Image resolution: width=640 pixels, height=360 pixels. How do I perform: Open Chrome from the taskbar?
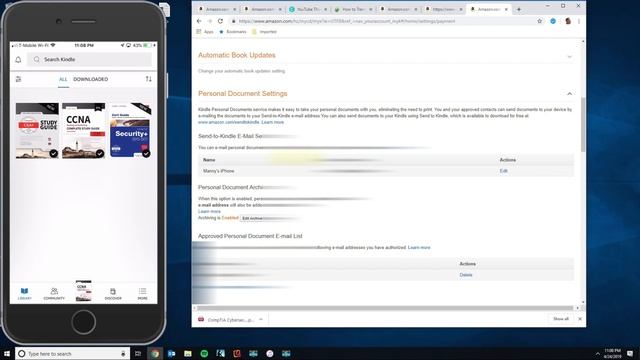pyautogui.click(x=155, y=353)
